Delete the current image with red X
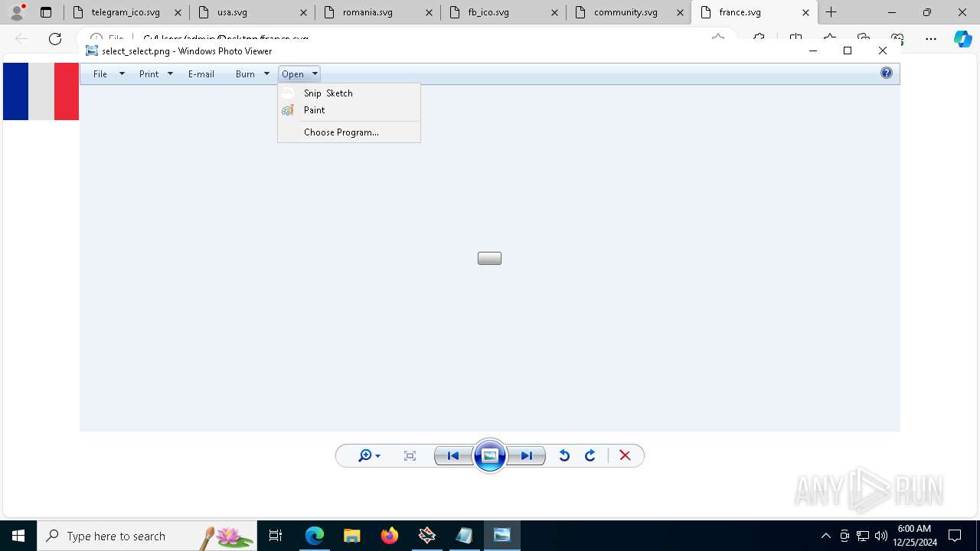The image size is (980, 551). coord(625,456)
